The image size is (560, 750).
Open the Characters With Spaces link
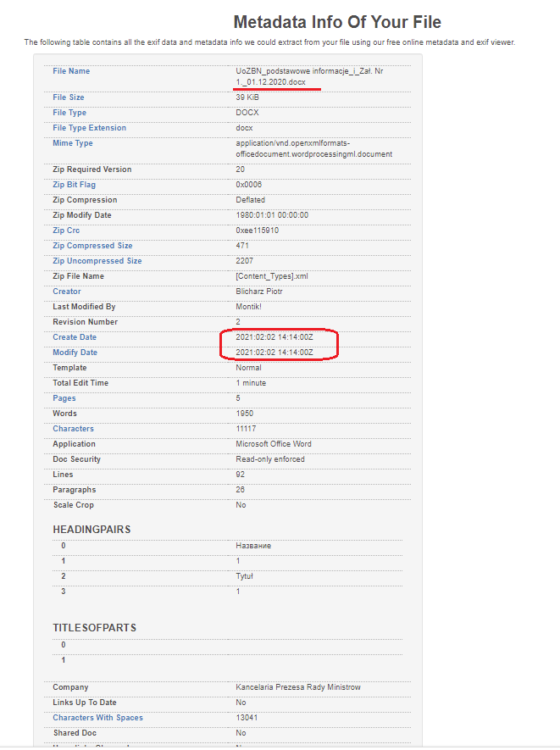(97, 718)
